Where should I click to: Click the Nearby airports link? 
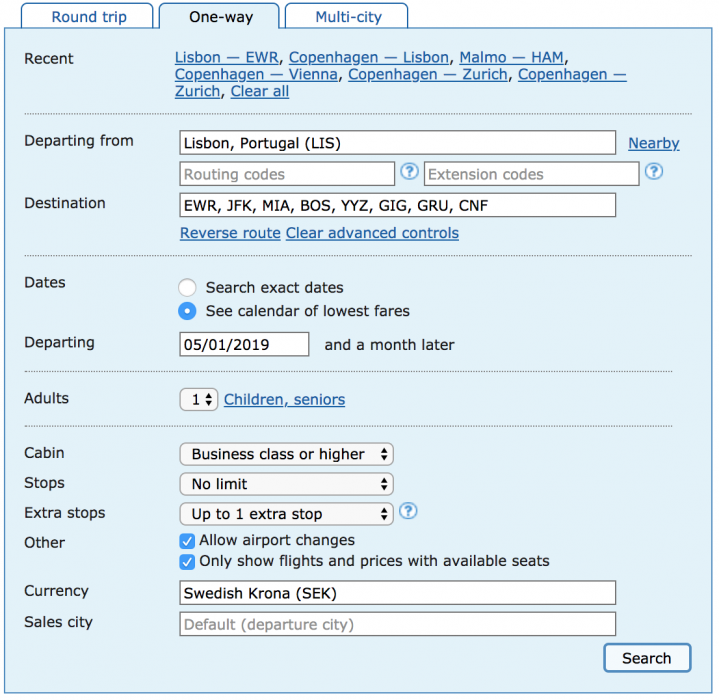pyautogui.click(x=653, y=143)
